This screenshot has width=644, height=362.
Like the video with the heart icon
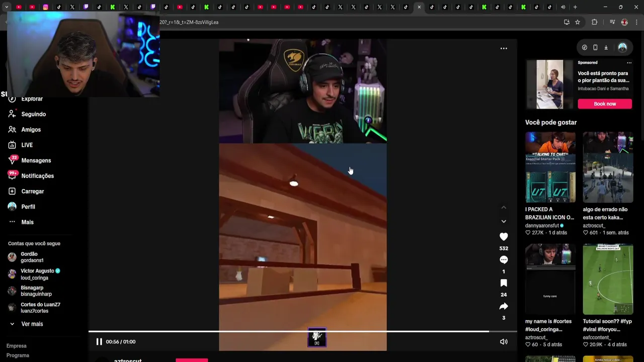[504, 237]
